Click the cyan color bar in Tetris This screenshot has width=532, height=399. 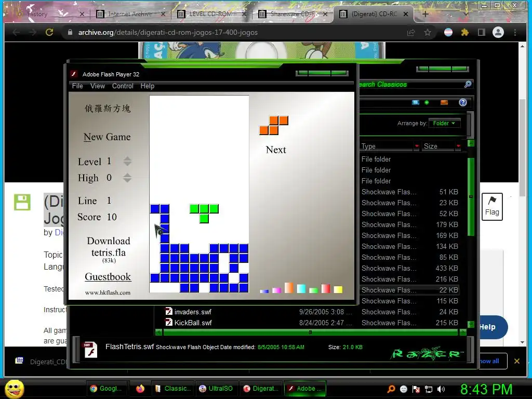(301, 288)
